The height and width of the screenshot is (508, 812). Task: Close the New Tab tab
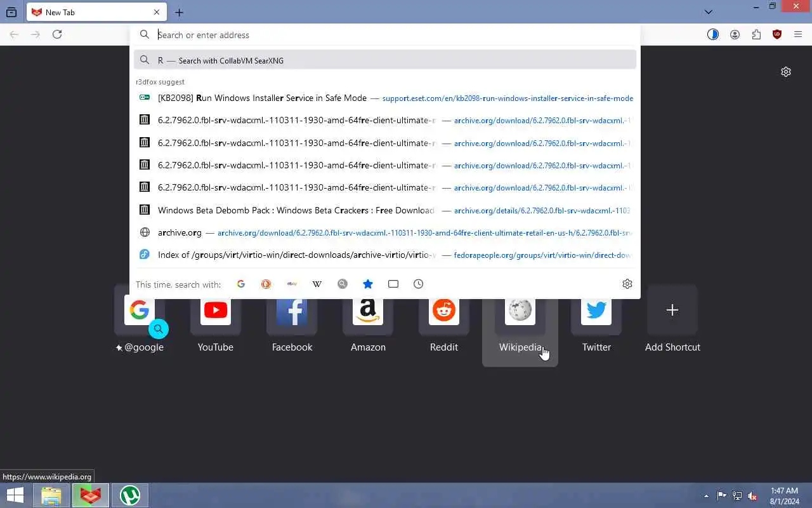coord(157,12)
